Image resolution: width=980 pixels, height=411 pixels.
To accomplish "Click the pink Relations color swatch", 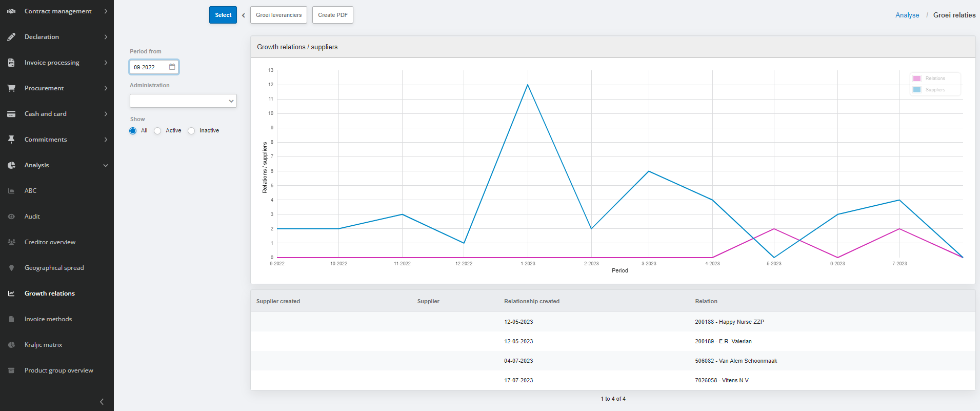I will click(917, 79).
